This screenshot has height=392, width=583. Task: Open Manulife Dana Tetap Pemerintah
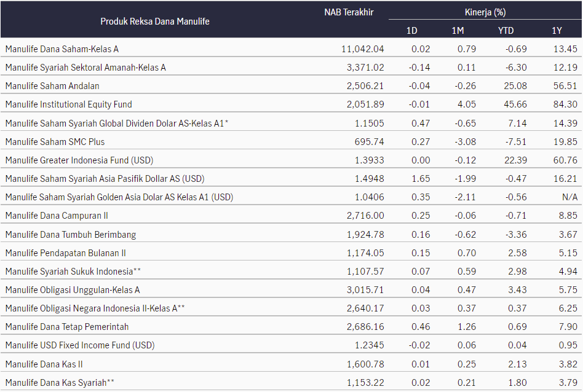point(67,327)
